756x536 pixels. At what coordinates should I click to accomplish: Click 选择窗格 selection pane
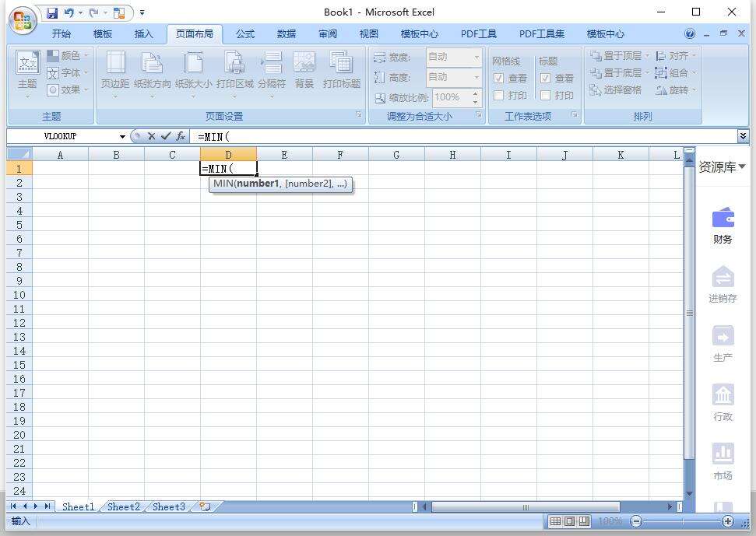point(616,90)
